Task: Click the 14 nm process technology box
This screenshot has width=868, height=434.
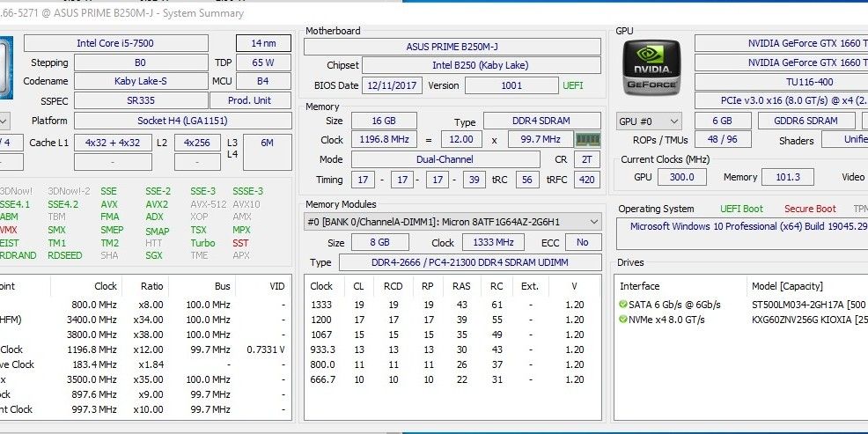Action: click(263, 43)
